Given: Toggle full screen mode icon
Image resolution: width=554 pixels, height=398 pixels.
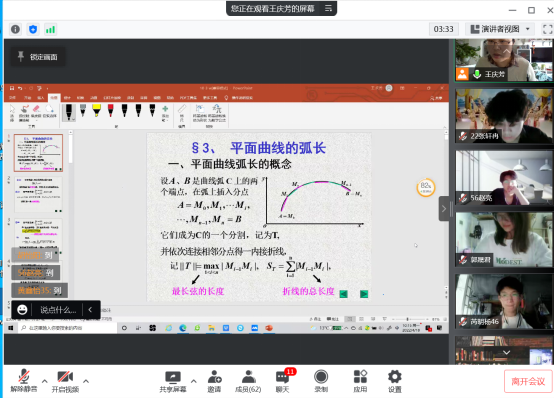Looking at the screenshot, I should (x=547, y=29).
